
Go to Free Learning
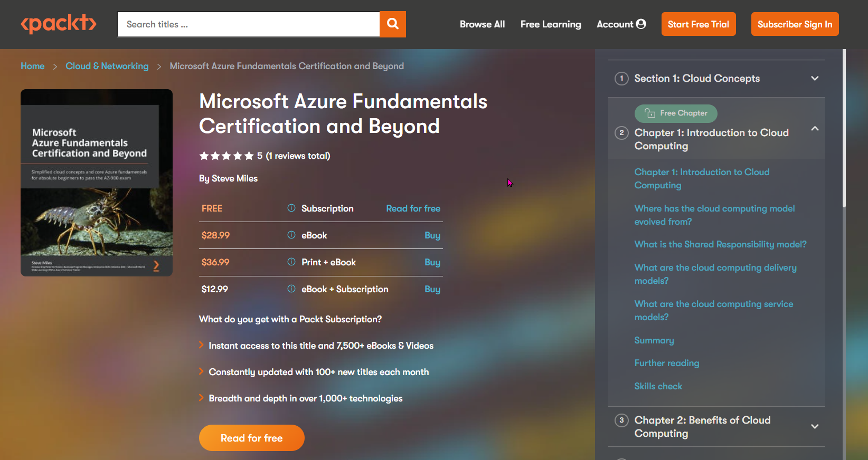point(551,24)
